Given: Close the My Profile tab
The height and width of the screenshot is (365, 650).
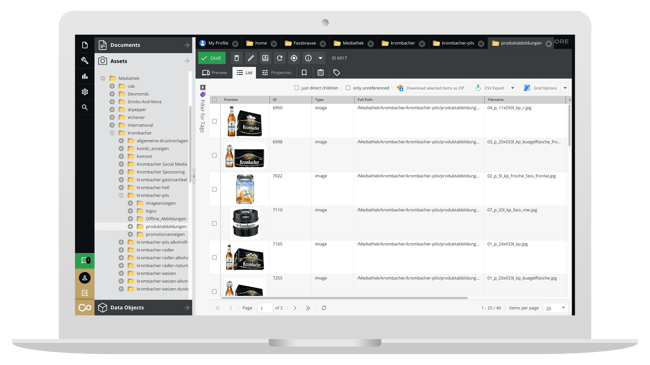Looking at the screenshot, I should [x=235, y=44].
